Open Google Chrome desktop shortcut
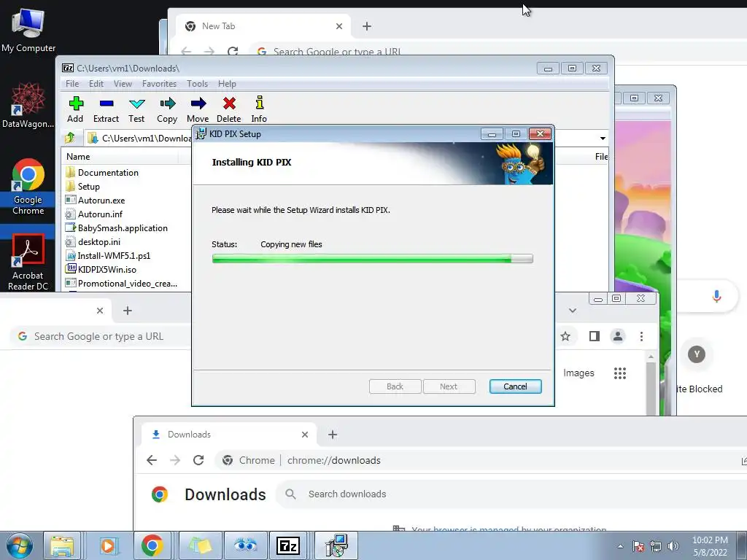Viewport: 747px width, 560px height. point(28,187)
